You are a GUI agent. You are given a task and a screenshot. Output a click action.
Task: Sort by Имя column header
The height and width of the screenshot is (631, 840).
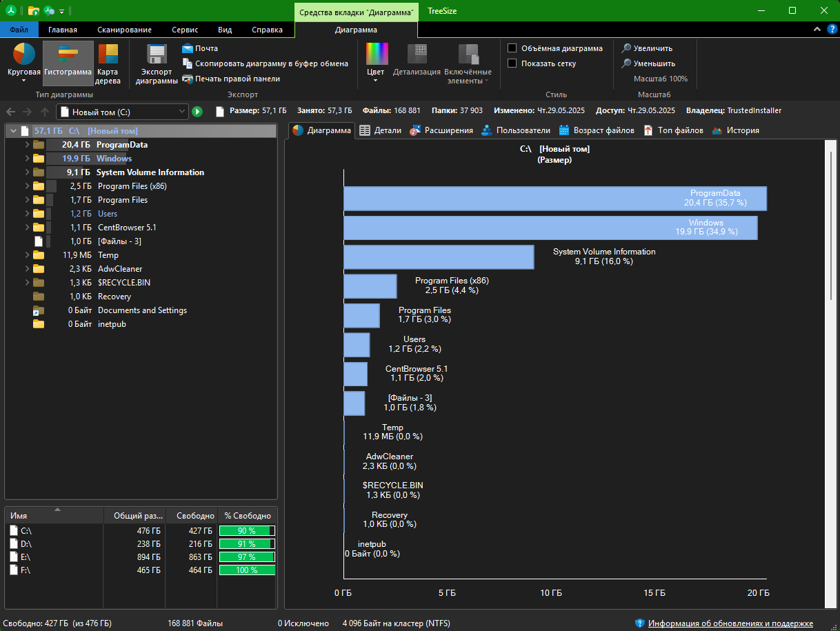pos(54,516)
